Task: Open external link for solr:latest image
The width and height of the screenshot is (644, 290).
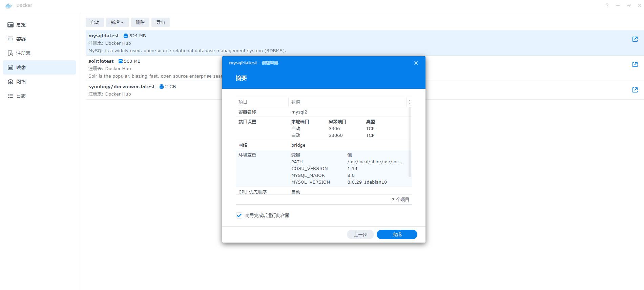Action: [635, 64]
